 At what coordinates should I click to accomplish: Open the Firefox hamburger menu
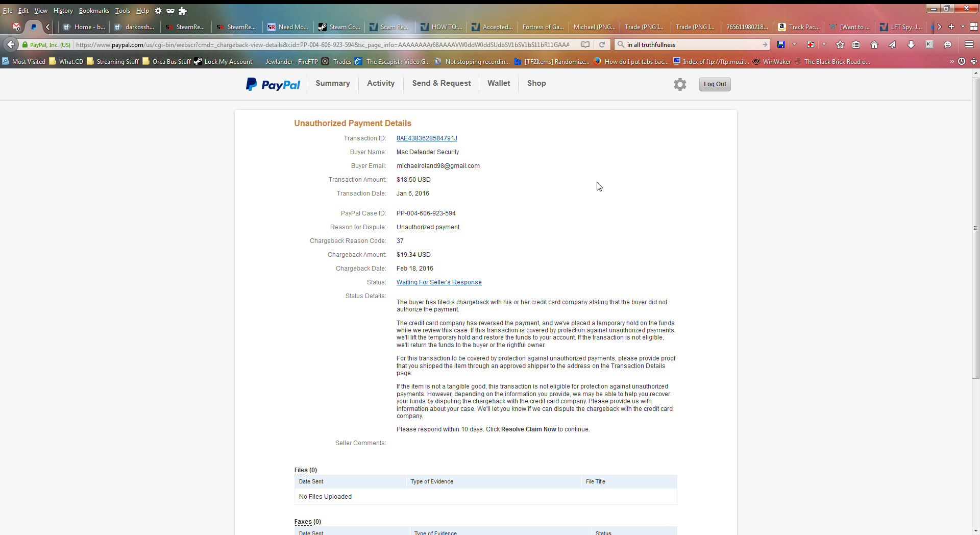click(969, 45)
